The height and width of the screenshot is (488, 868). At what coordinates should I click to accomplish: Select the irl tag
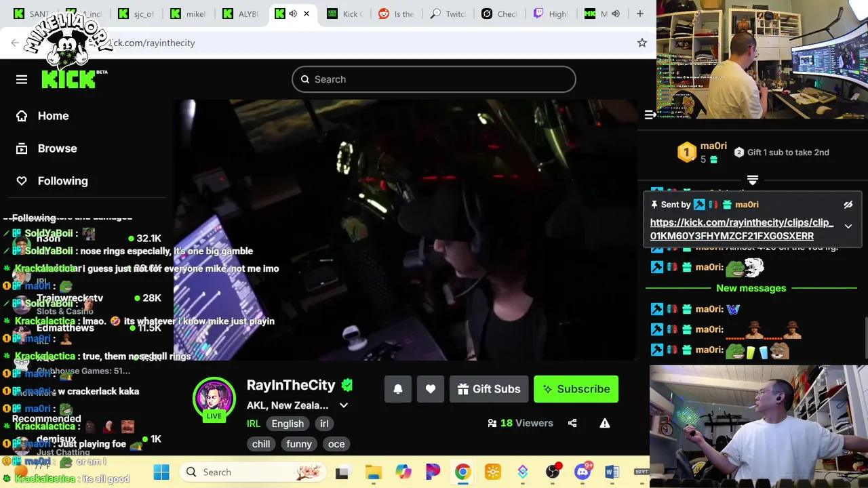coord(324,424)
